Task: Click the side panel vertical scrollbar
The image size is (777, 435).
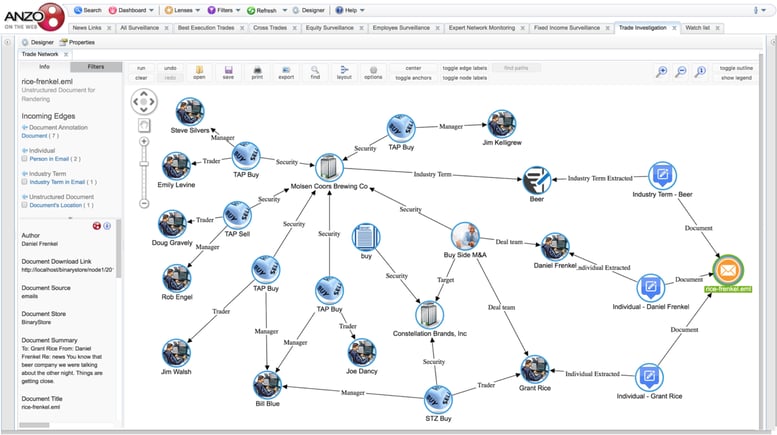Action: tap(118, 248)
